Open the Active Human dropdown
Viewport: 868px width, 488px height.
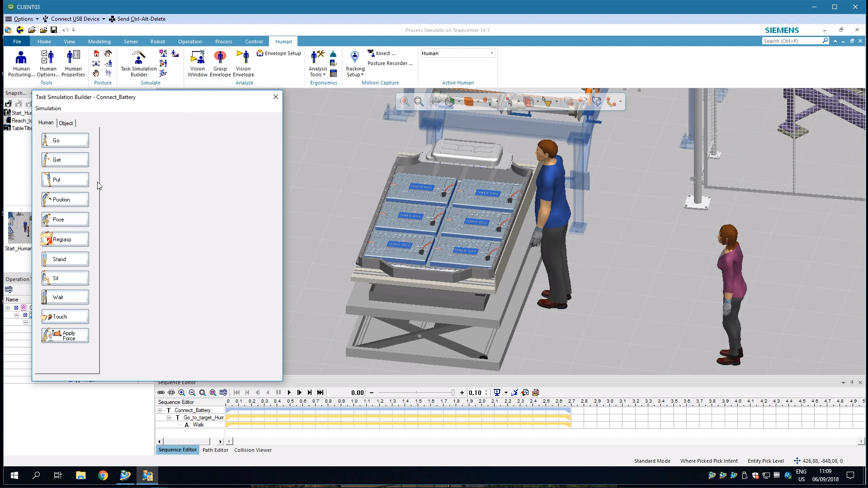492,53
